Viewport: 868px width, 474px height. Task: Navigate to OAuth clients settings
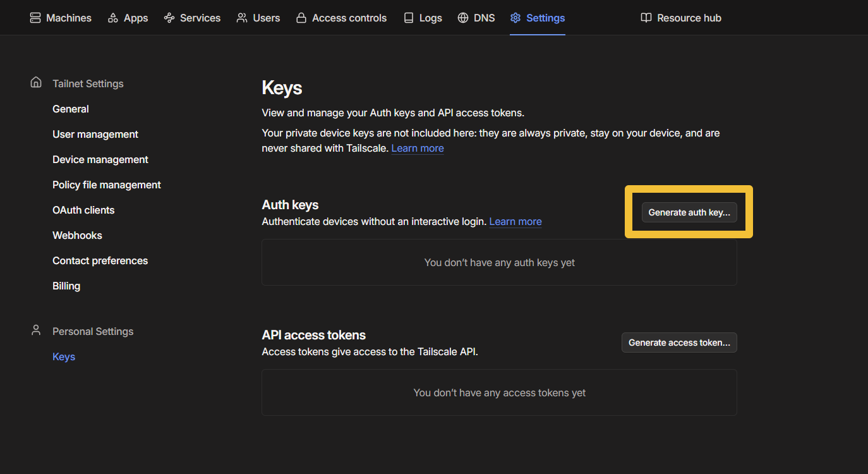click(x=83, y=210)
